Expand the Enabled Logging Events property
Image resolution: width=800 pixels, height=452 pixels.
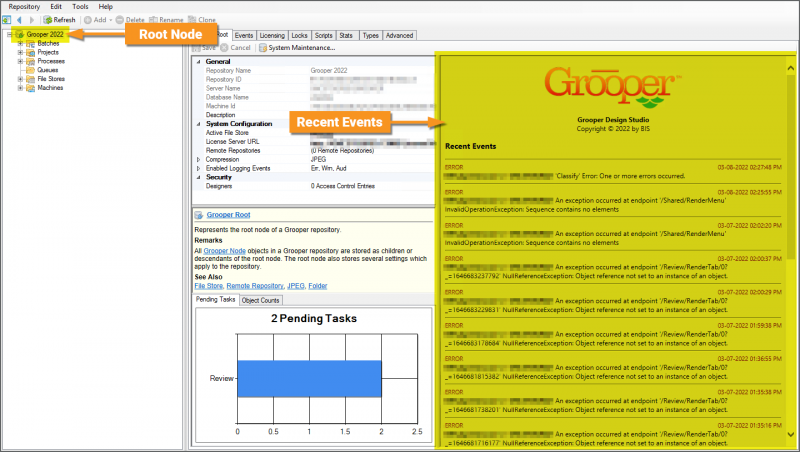198,168
